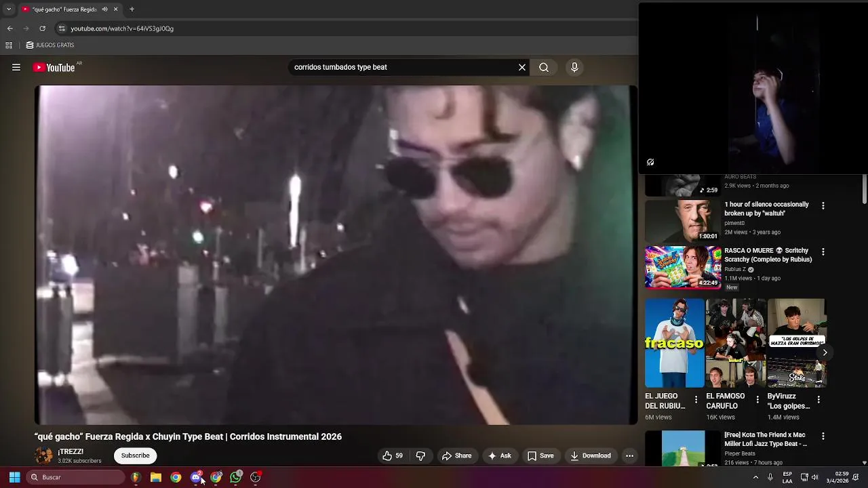Launch FL Studio from the taskbar

click(x=136, y=477)
